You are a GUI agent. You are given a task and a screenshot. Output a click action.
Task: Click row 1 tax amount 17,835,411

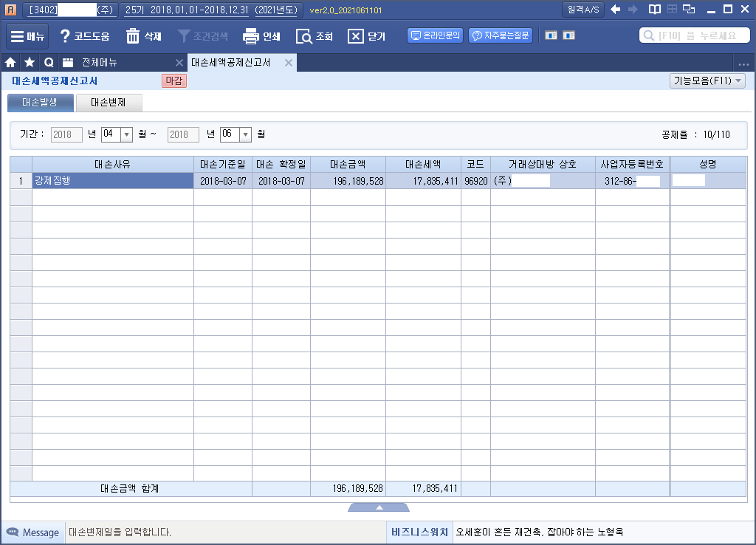click(x=423, y=181)
